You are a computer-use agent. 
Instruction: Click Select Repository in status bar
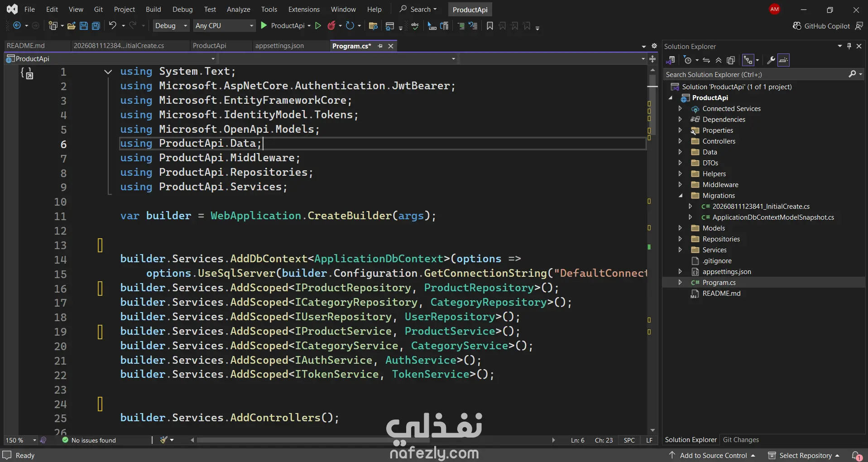click(804, 455)
